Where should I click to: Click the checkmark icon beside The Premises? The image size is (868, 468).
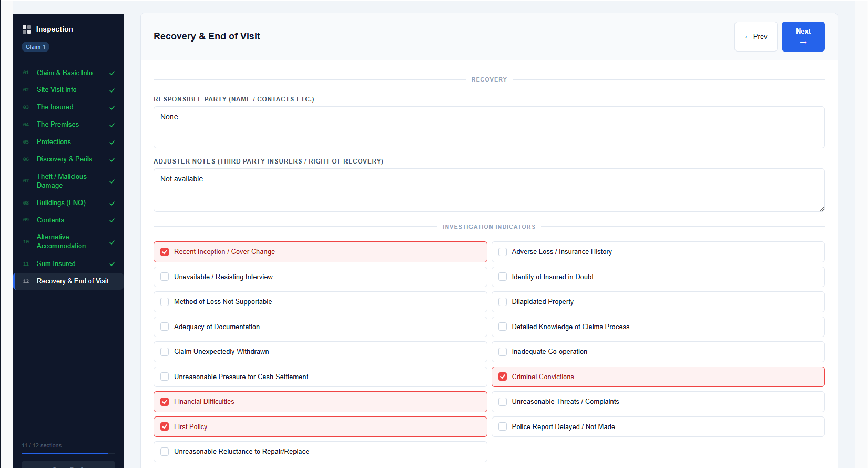112,125
